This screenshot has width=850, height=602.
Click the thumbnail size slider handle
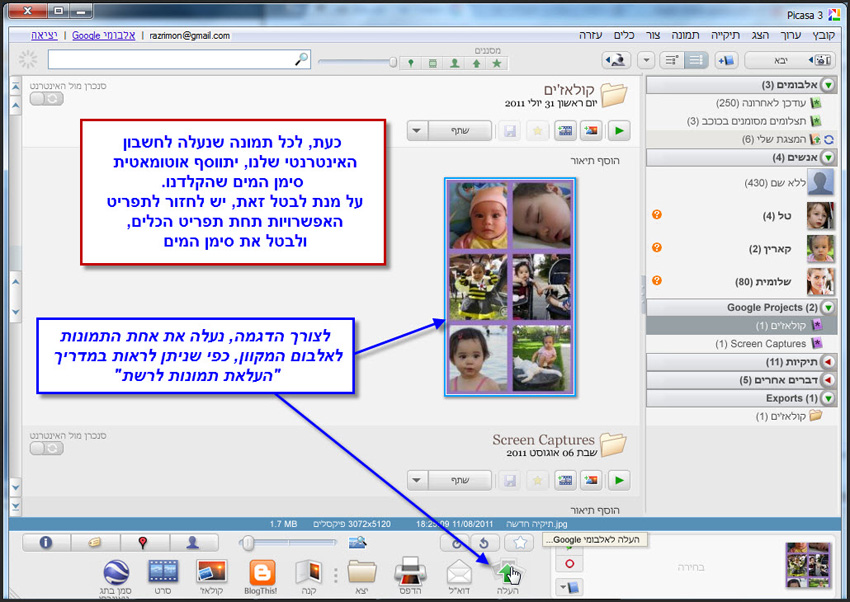[248, 542]
